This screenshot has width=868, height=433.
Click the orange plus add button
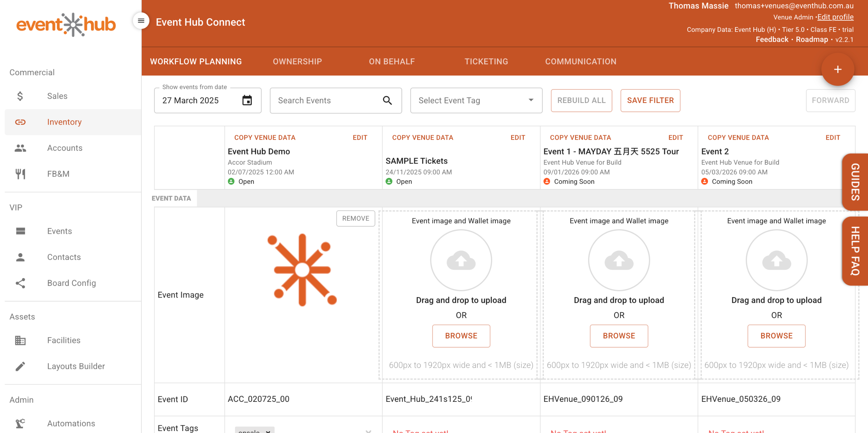tap(837, 69)
